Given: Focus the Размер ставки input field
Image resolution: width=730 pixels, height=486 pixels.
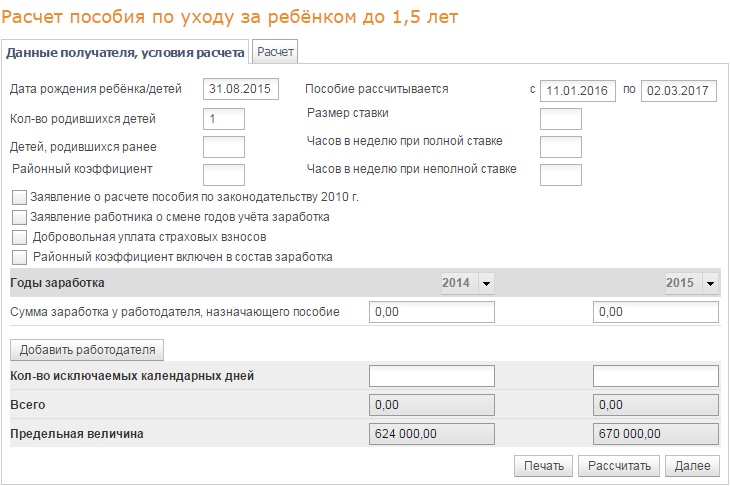Looking at the screenshot, I should coord(560,119).
